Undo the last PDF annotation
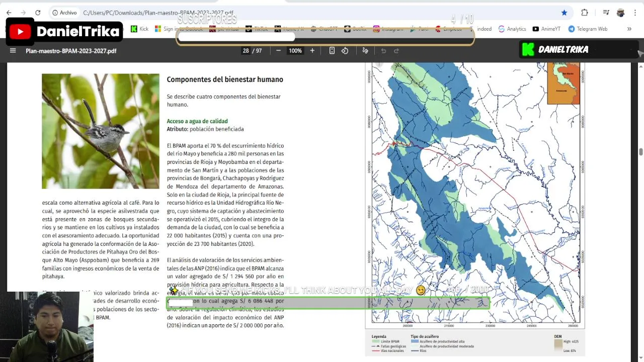The width and height of the screenshot is (644, 362). click(x=383, y=51)
